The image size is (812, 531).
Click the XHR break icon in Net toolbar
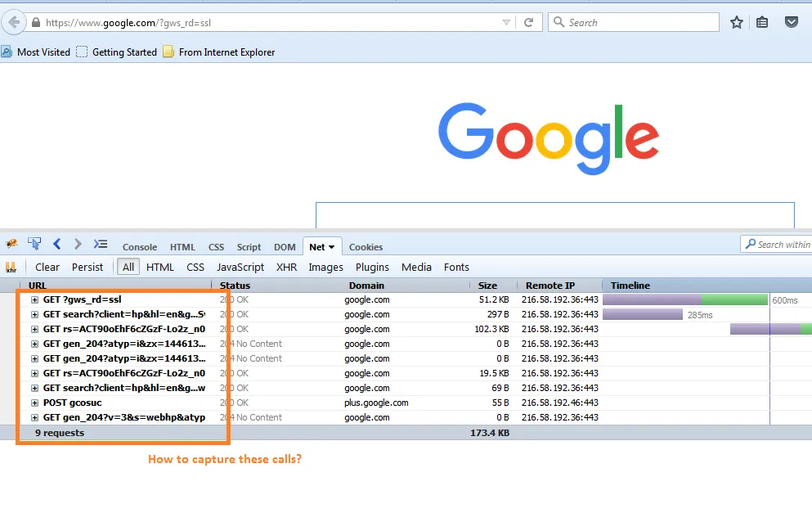tap(11, 268)
